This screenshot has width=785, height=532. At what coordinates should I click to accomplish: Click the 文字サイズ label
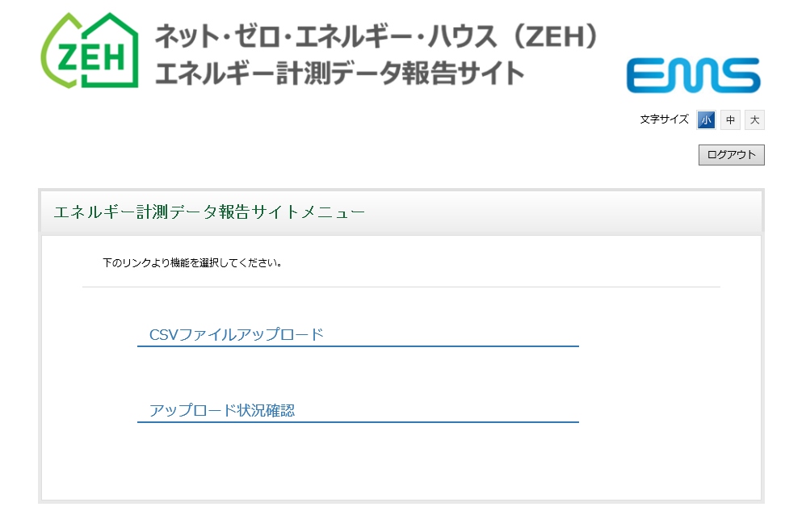pyautogui.click(x=665, y=119)
